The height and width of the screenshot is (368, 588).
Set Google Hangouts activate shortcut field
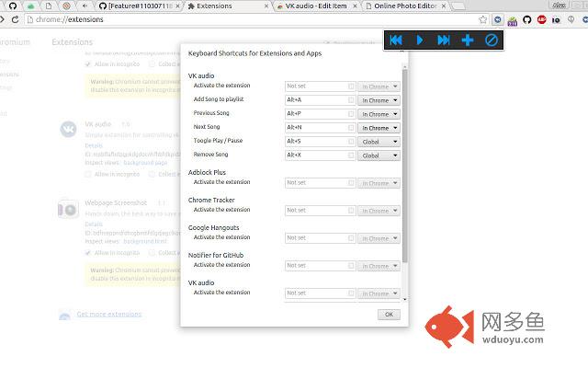click(x=320, y=238)
